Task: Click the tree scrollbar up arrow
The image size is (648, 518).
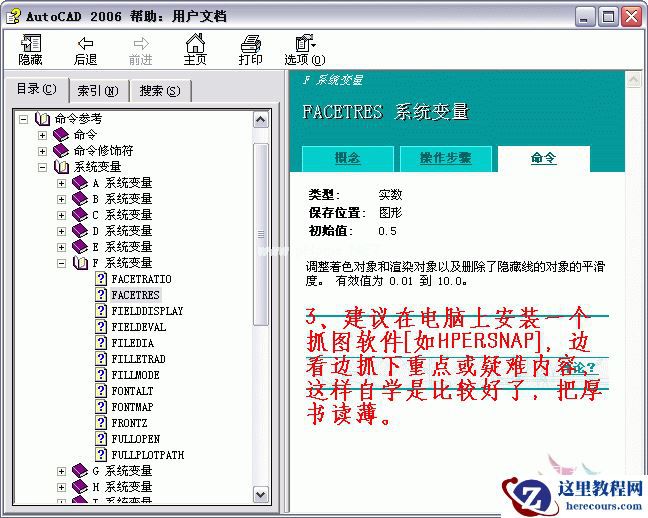Action: pyautogui.click(x=261, y=120)
